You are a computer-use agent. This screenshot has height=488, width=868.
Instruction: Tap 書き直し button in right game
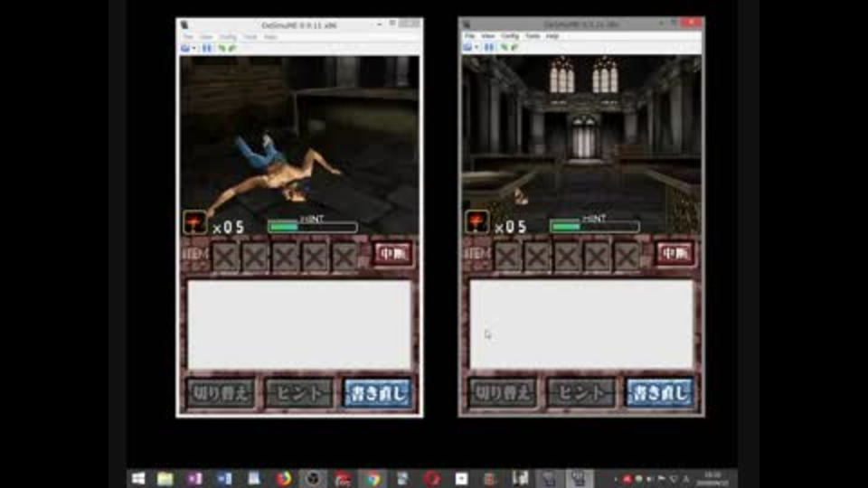click(660, 393)
